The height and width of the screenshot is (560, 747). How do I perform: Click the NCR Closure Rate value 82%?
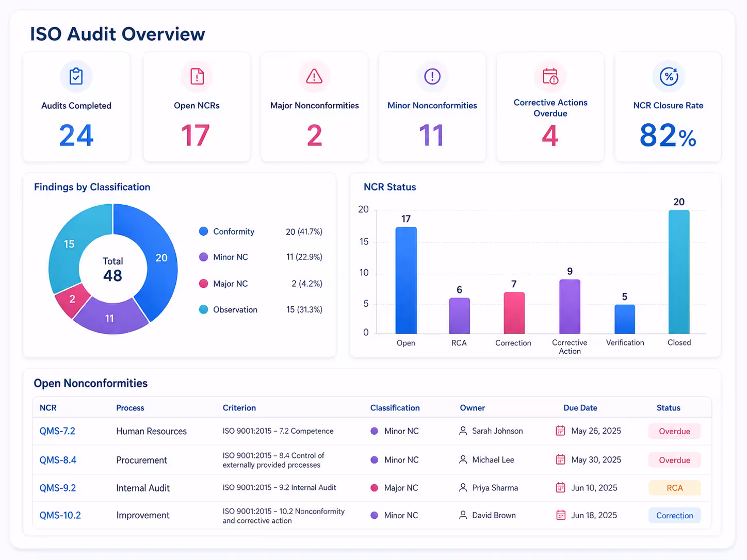tap(668, 136)
